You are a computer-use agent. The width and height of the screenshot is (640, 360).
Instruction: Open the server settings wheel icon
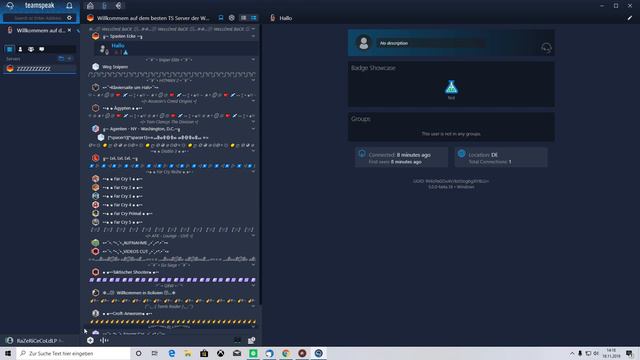(231, 18)
